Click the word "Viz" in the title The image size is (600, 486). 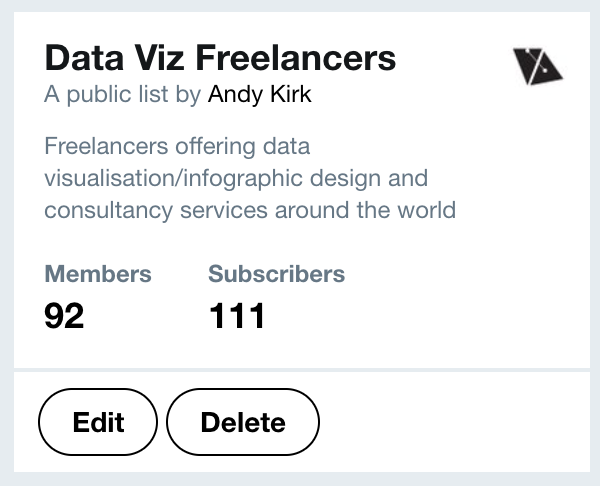[x=161, y=58]
